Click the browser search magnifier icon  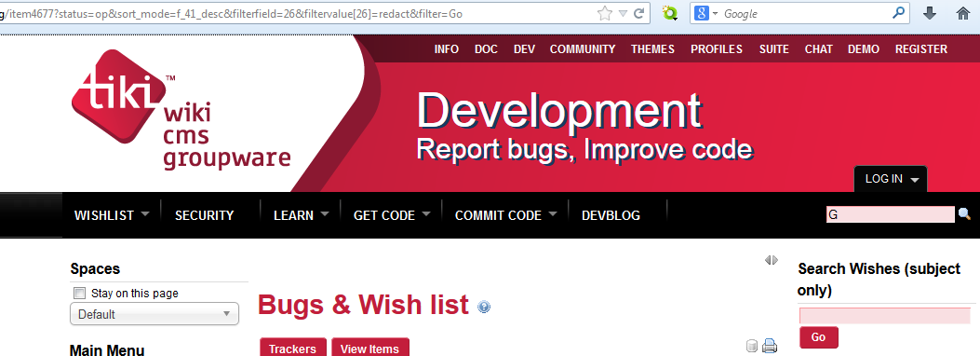[898, 12]
